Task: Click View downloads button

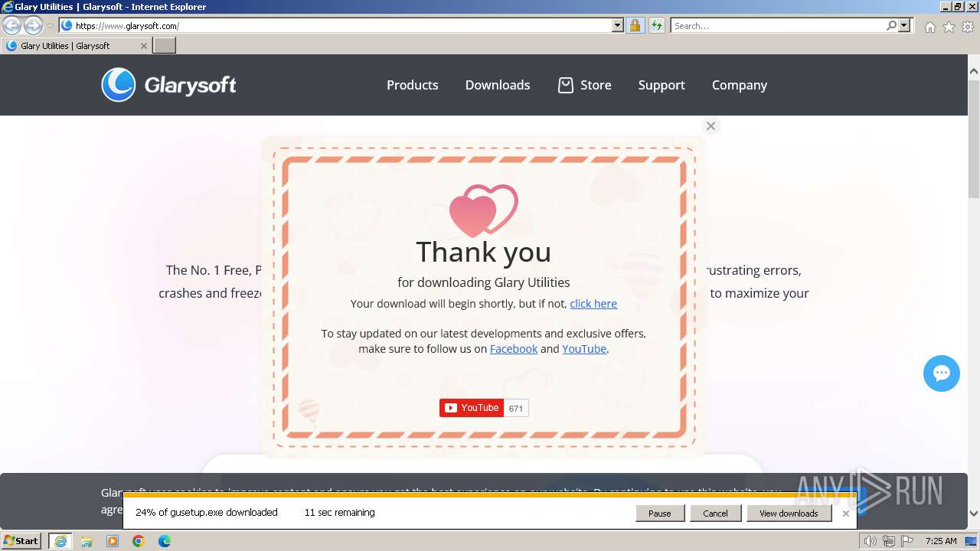Action: [x=789, y=514]
